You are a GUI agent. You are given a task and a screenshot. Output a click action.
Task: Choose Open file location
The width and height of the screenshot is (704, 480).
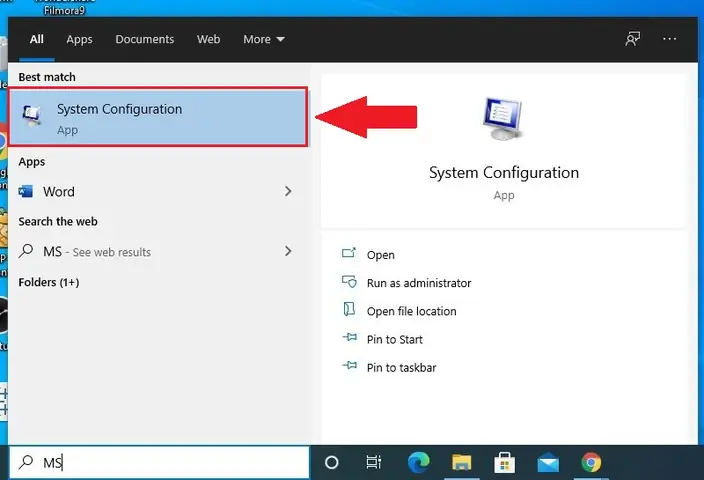411,312
